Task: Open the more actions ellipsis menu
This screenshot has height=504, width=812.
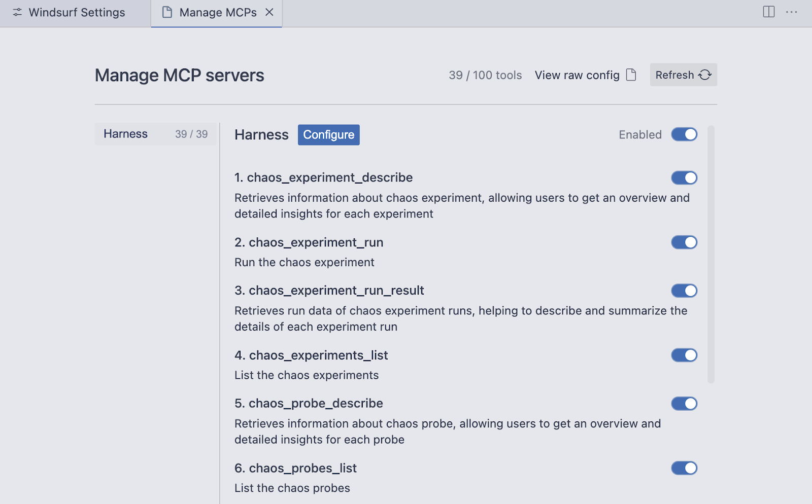Action: (x=792, y=12)
